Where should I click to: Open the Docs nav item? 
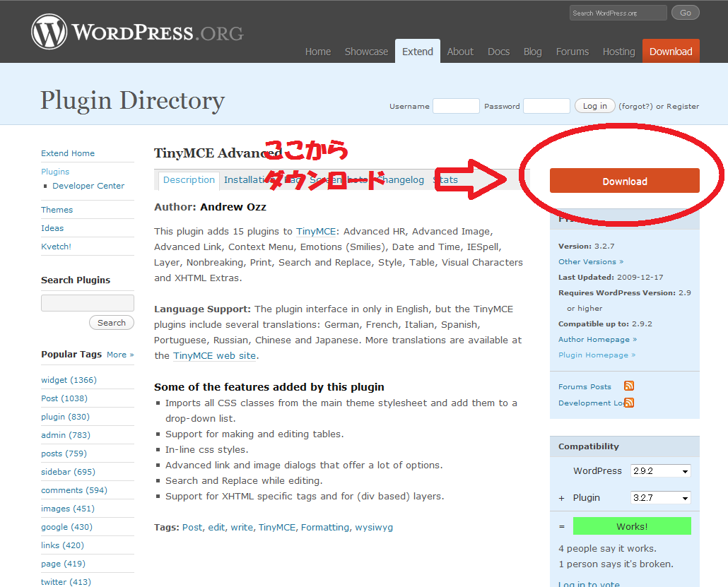498,52
